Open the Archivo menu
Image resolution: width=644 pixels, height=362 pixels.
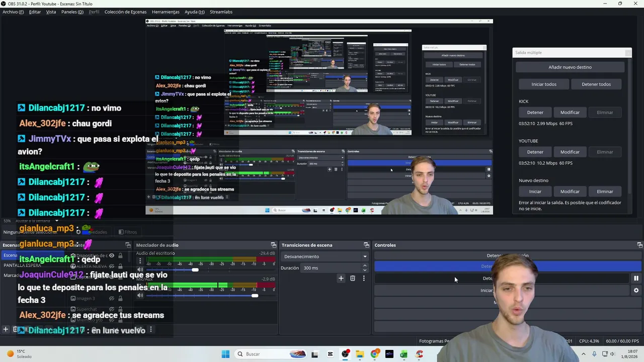[x=13, y=12]
